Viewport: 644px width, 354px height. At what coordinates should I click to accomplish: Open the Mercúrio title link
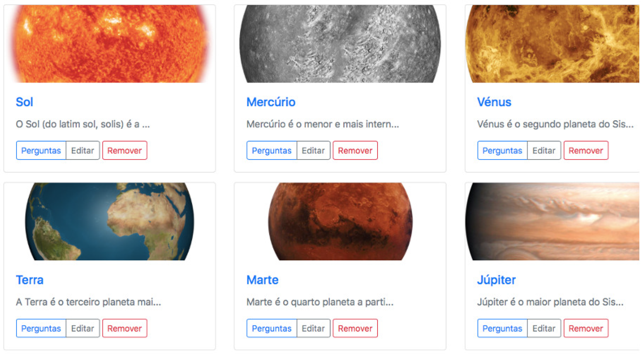[271, 102]
